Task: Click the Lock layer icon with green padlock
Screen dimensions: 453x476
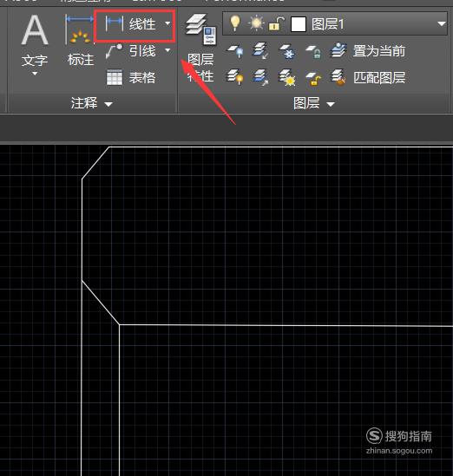Action: tap(313, 51)
